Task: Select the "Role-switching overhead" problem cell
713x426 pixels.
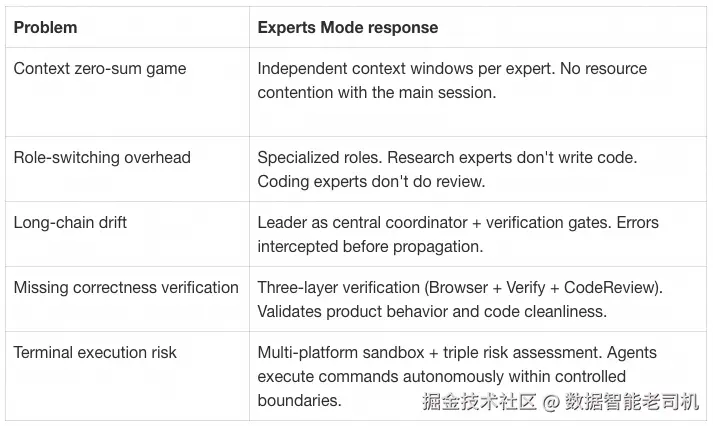Action: (x=101, y=157)
